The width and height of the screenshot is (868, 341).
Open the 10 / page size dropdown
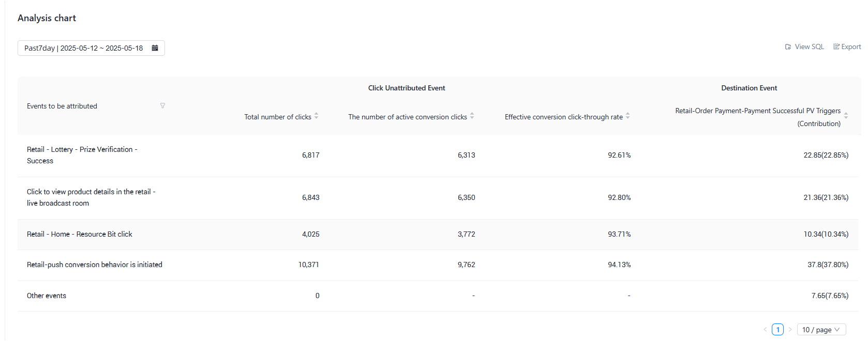pos(821,330)
